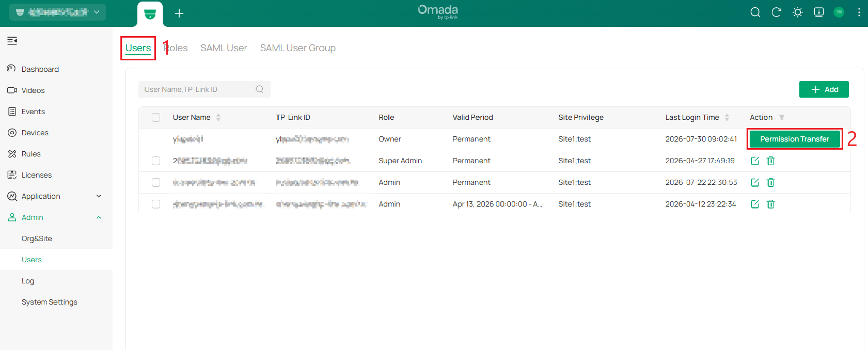Click Site1;test in the Owner row
868x350 pixels.
[x=574, y=139]
